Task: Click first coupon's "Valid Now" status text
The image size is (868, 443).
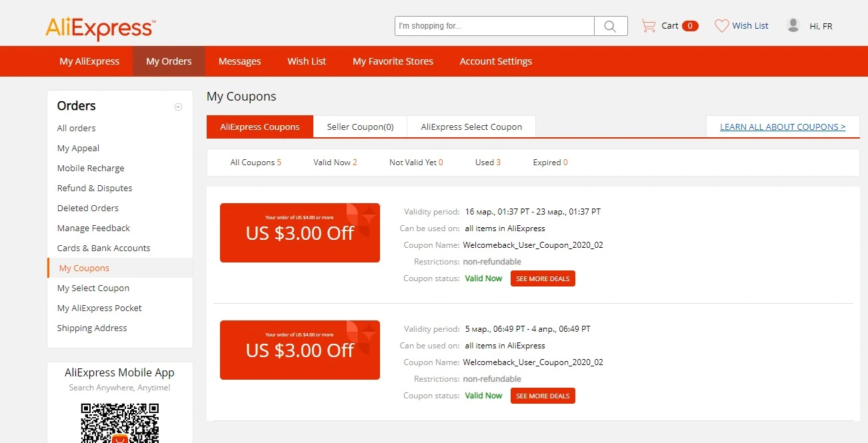Action: (x=483, y=278)
